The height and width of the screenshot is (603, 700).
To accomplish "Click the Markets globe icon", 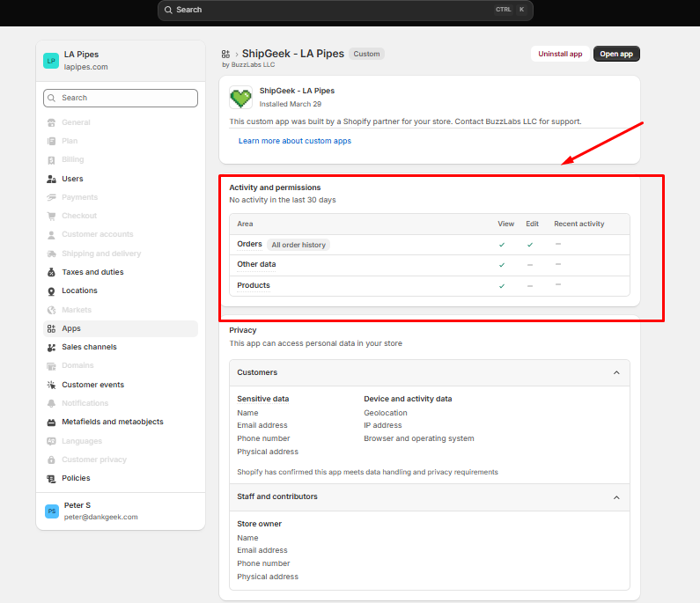I will point(51,310).
